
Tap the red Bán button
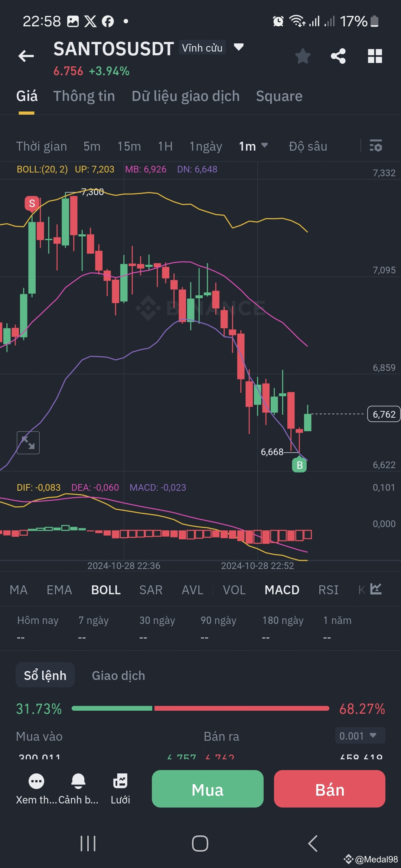[330, 789]
